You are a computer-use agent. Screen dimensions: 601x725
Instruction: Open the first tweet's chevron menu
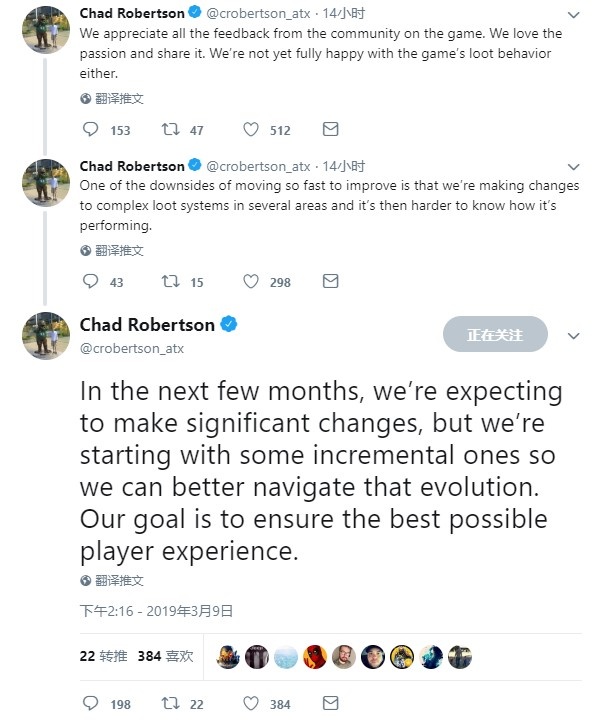[x=573, y=15]
